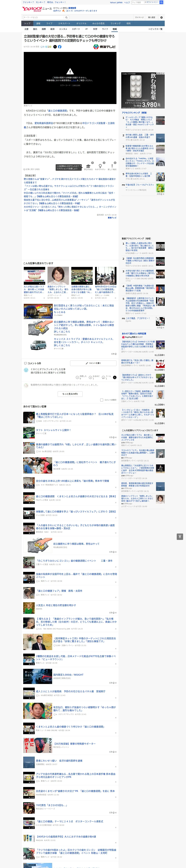Click the magnifier button beside the keyword field
The width and height of the screenshot is (186, 868).
pos(66,17)
